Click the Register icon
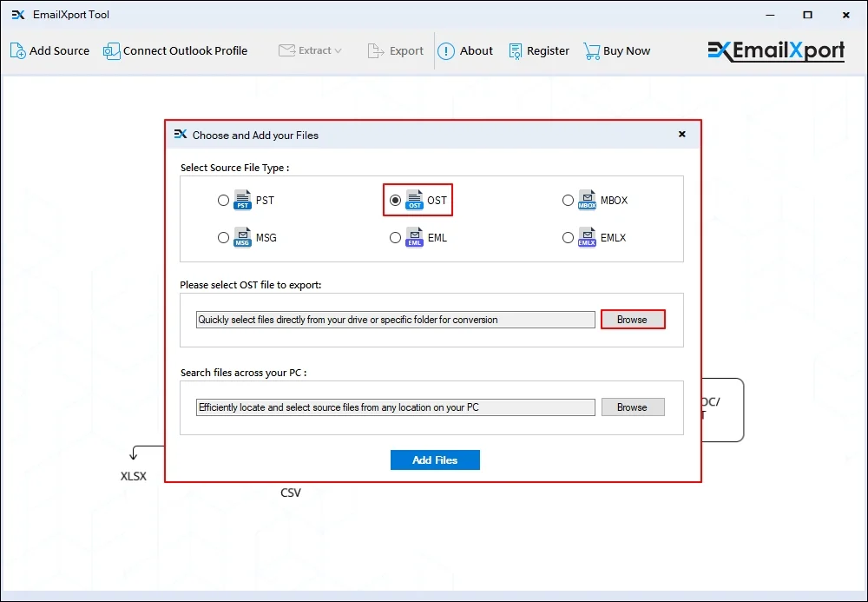The height and width of the screenshot is (602, 868). pyautogui.click(x=515, y=51)
